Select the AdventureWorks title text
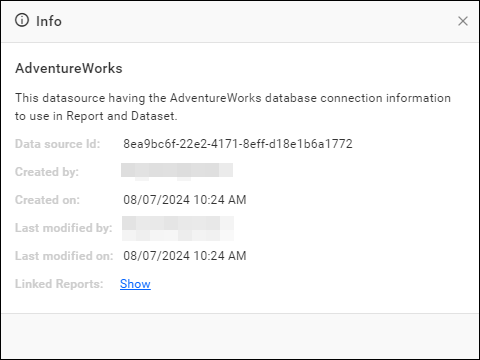The image size is (480, 360). coord(69,68)
